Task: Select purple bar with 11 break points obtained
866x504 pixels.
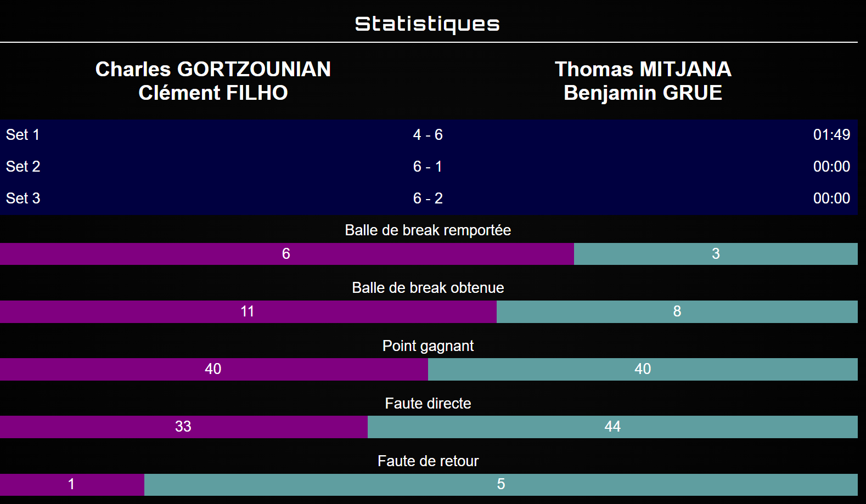Action: 248,312
